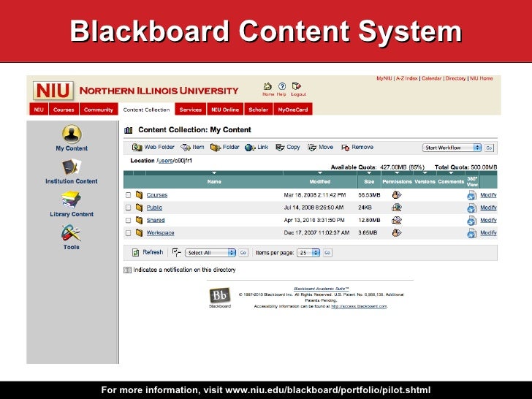Click the Blackboard Bb logo
Screen dimensions: 532x399
click(x=219, y=295)
